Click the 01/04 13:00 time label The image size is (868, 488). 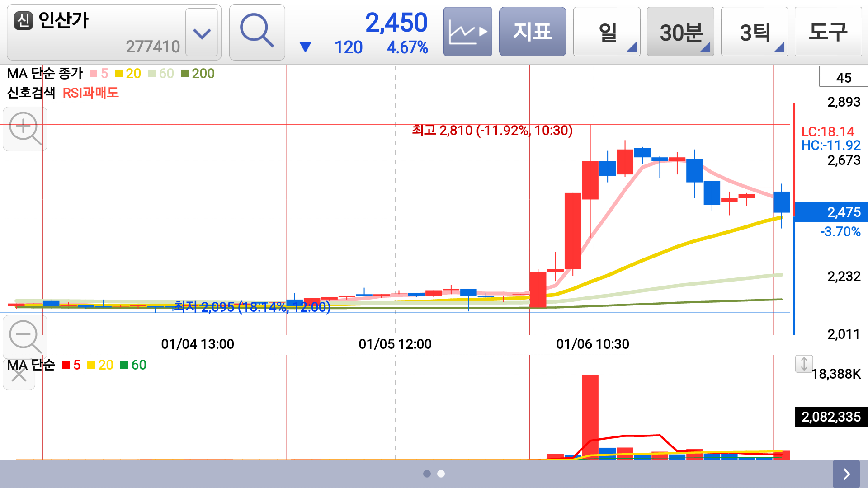point(198,344)
